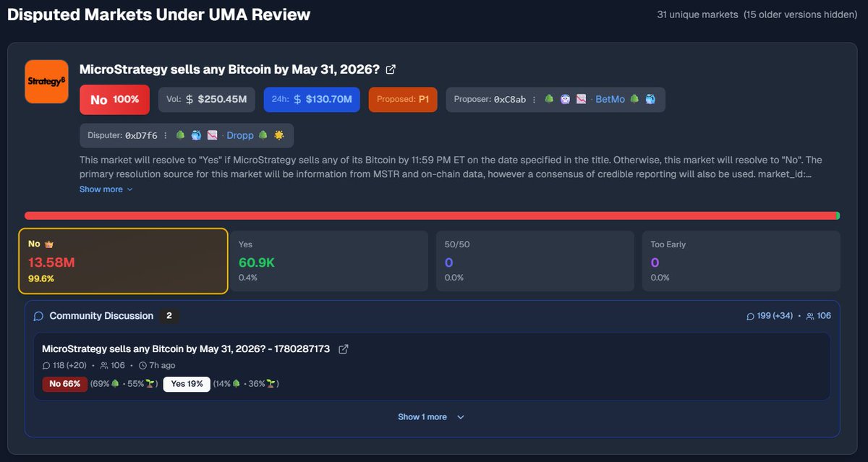Open the three-dot menu after Disputer 0xD7f6

tap(166, 135)
